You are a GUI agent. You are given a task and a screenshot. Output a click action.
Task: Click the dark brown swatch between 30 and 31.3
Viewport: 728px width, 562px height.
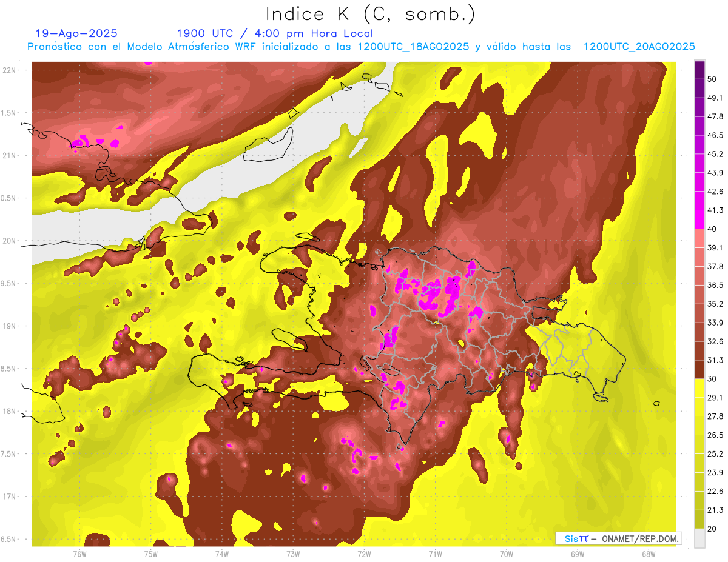tap(700, 369)
